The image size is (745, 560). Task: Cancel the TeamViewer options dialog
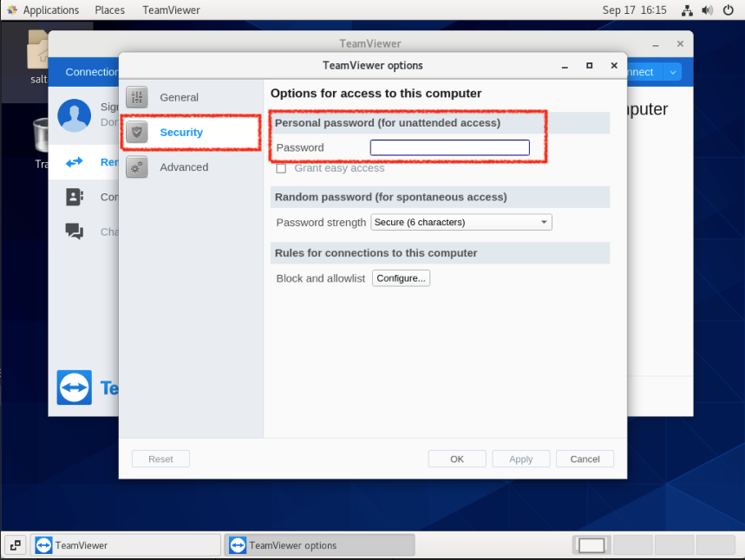[x=585, y=459]
